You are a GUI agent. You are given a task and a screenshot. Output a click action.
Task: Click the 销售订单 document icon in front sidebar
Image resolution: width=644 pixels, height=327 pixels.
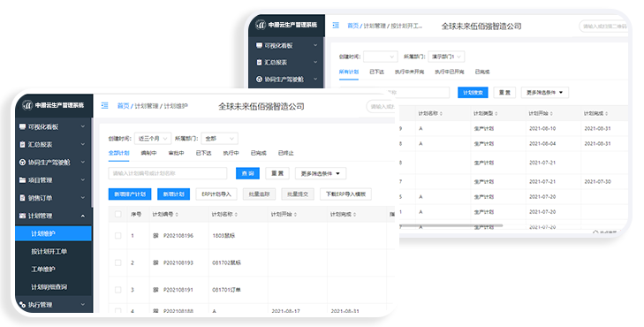pyautogui.click(x=23, y=198)
